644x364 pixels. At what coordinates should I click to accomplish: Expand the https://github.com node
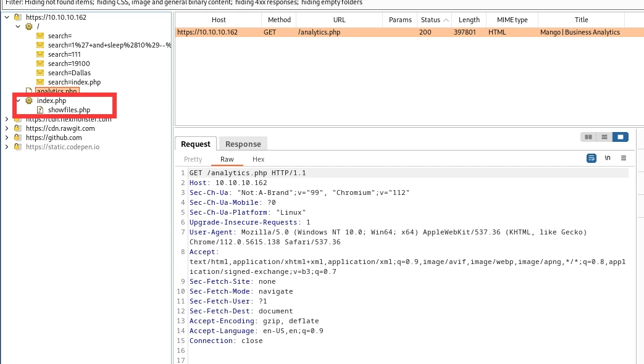7,138
